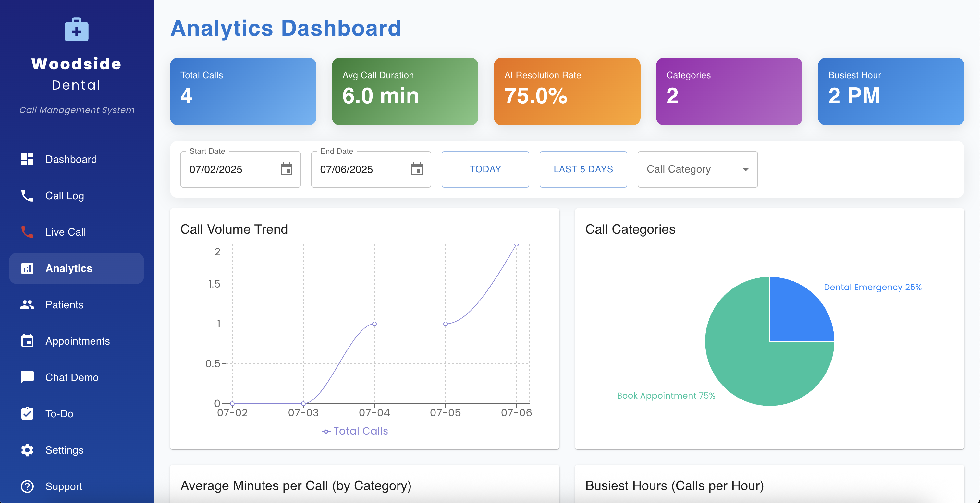Open the Appointments menu item

(77, 341)
